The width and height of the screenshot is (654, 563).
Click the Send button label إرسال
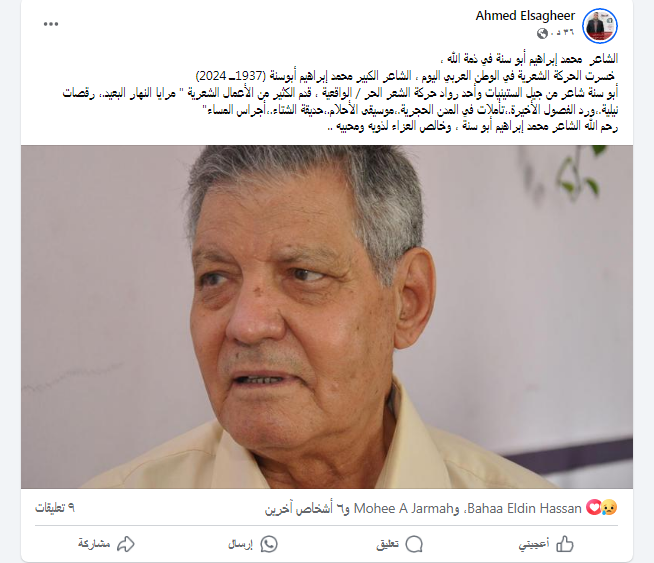click(x=241, y=544)
